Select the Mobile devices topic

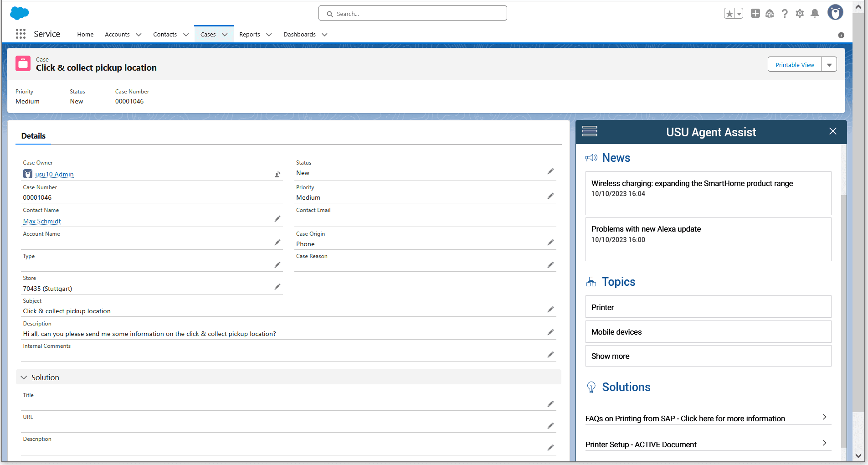[708, 331]
